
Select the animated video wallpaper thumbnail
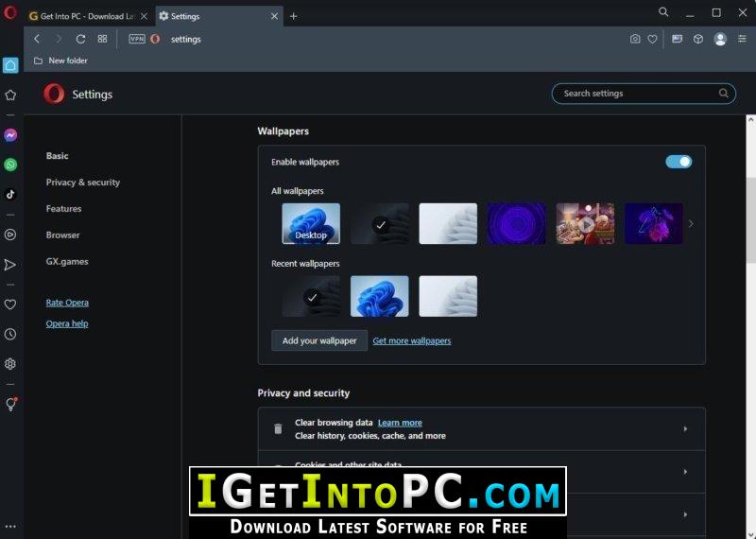tap(585, 224)
